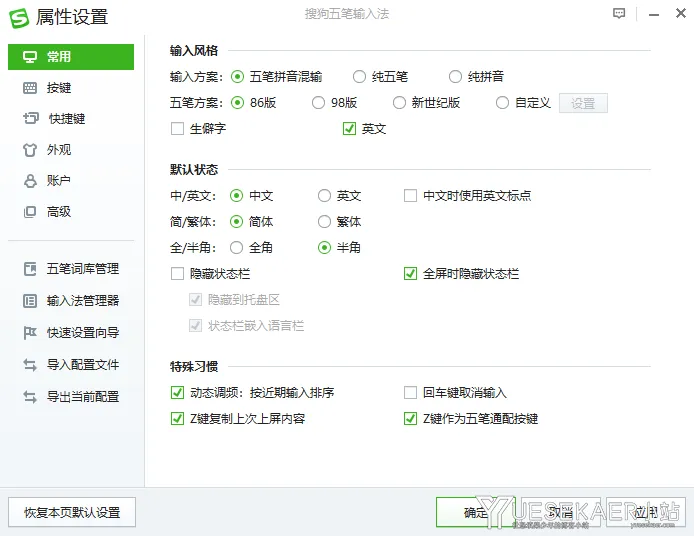Click the monitor icon beside 常用
The image size is (694, 536).
pos(30,57)
